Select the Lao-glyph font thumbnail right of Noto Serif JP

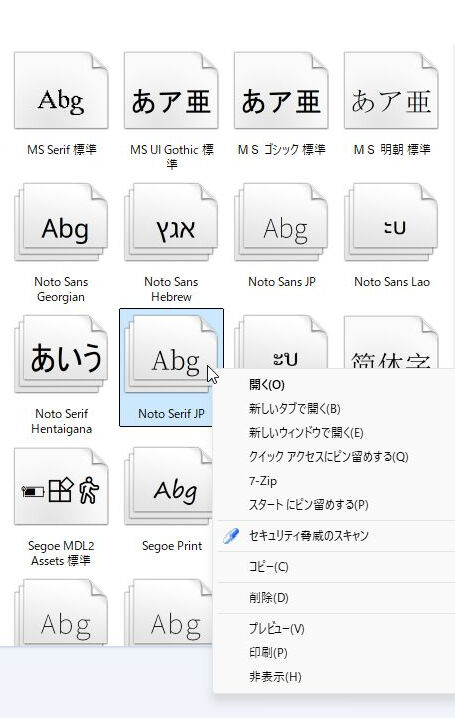click(281, 342)
